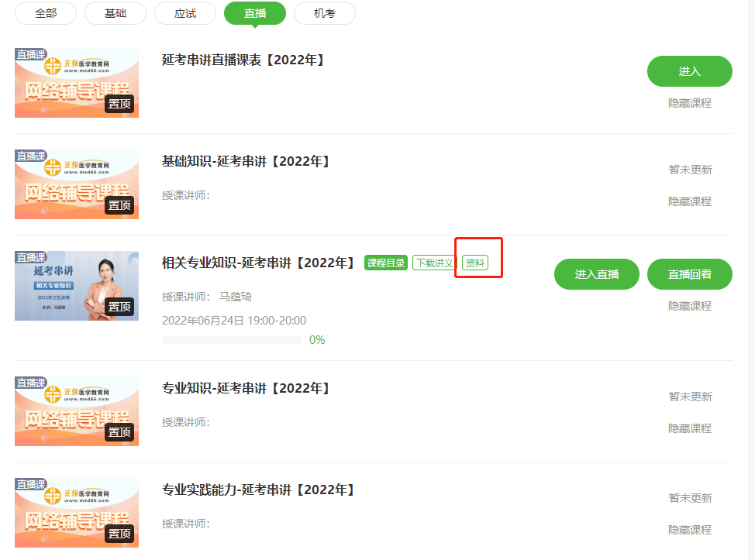755x560 pixels.
Task: Hide the 基础知识-延考串讲 course
Action: 690,201
